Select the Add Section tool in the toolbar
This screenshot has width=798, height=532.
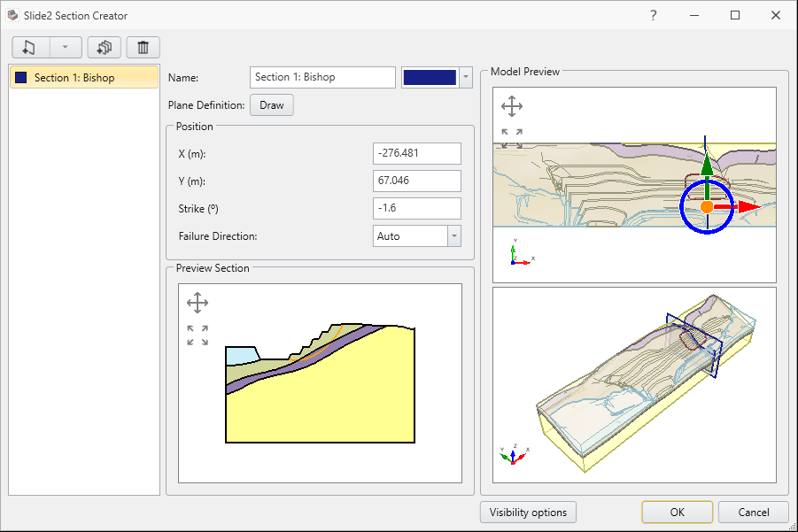tap(24, 47)
